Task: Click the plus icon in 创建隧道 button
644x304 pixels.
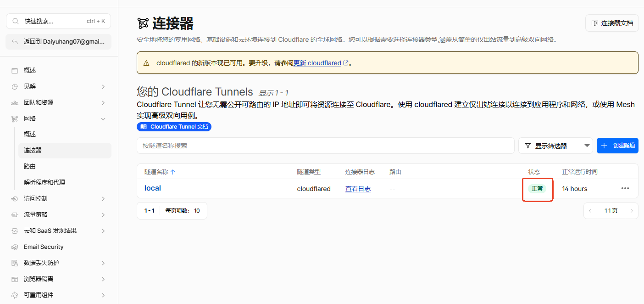Action: (604, 146)
